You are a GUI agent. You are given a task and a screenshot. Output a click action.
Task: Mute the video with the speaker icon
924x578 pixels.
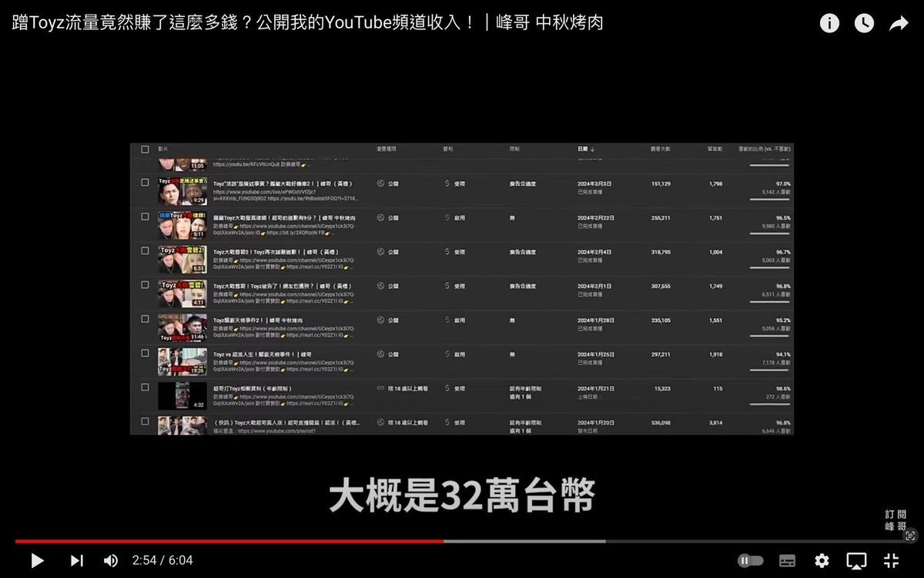111,560
